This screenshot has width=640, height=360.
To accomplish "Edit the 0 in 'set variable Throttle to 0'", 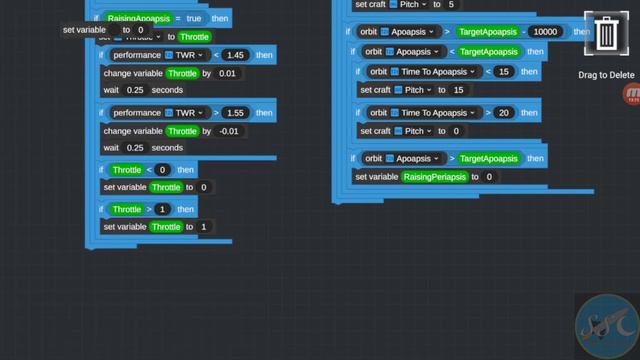I will (204, 187).
